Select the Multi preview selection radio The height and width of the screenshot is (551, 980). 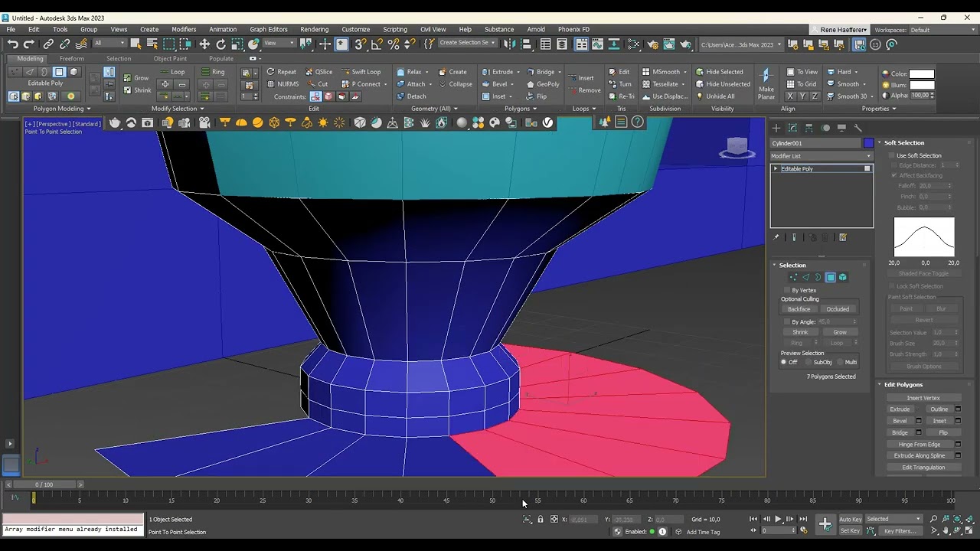[x=840, y=362]
